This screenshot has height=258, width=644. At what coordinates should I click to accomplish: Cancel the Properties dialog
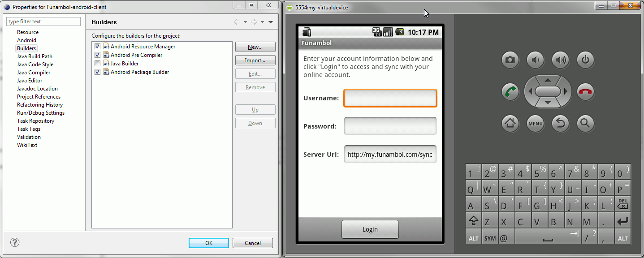[253, 243]
